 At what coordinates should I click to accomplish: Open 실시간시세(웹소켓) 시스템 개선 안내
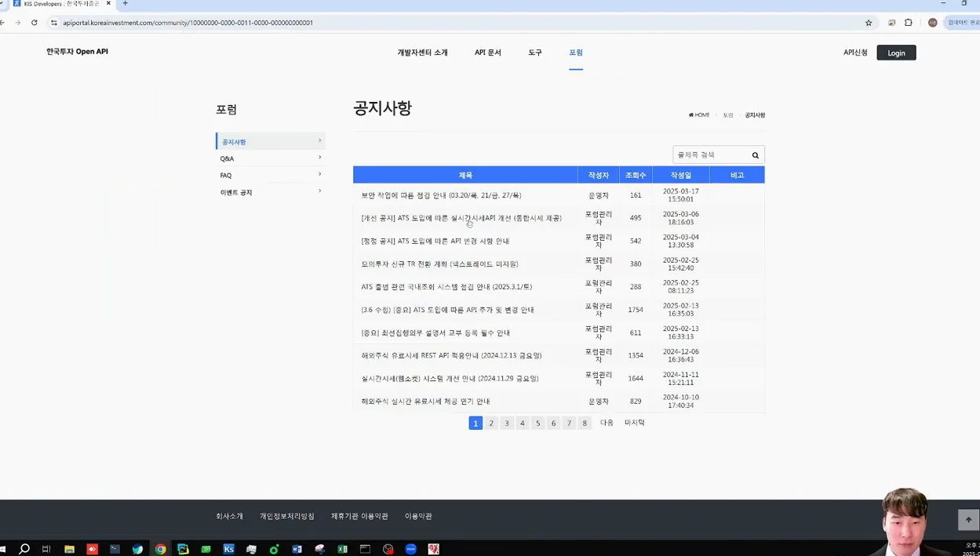coord(450,378)
